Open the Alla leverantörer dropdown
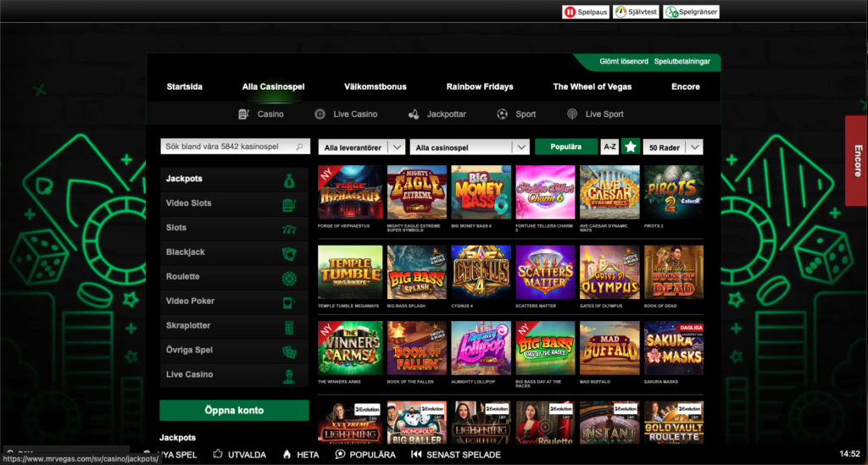This screenshot has height=465, width=868. pyautogui.click(x=361, y=147)
